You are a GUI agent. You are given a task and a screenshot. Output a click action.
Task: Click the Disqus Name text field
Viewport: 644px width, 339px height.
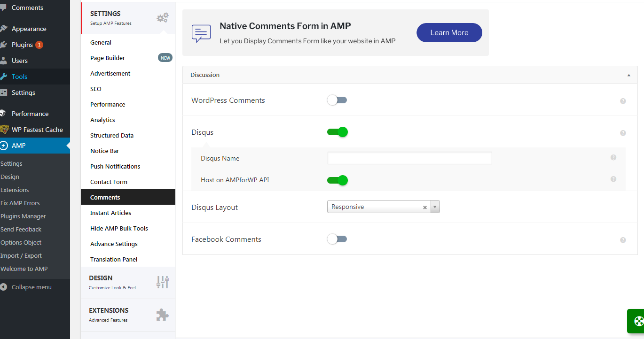409,158
